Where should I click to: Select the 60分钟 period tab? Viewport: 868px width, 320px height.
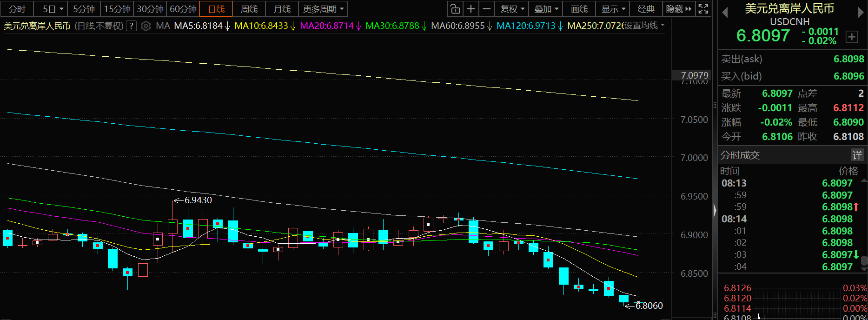[x=183, y=9]
